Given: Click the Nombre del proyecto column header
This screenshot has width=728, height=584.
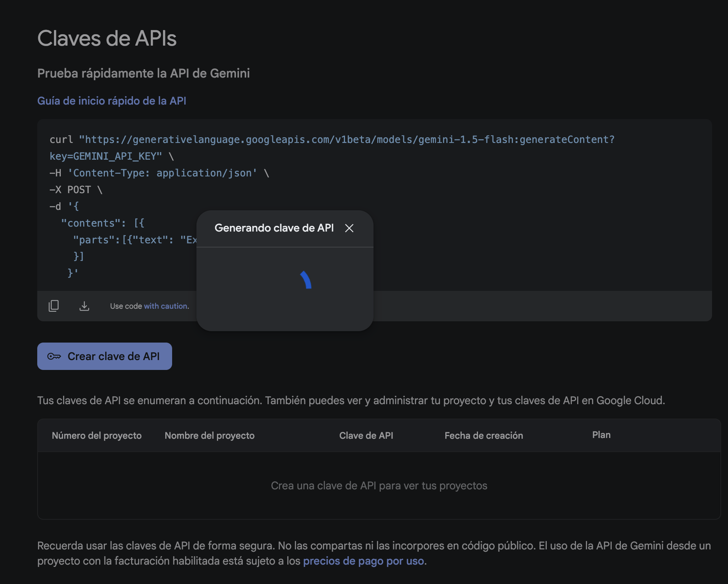Looking at the screenshot, I should [x=209, y=435].
